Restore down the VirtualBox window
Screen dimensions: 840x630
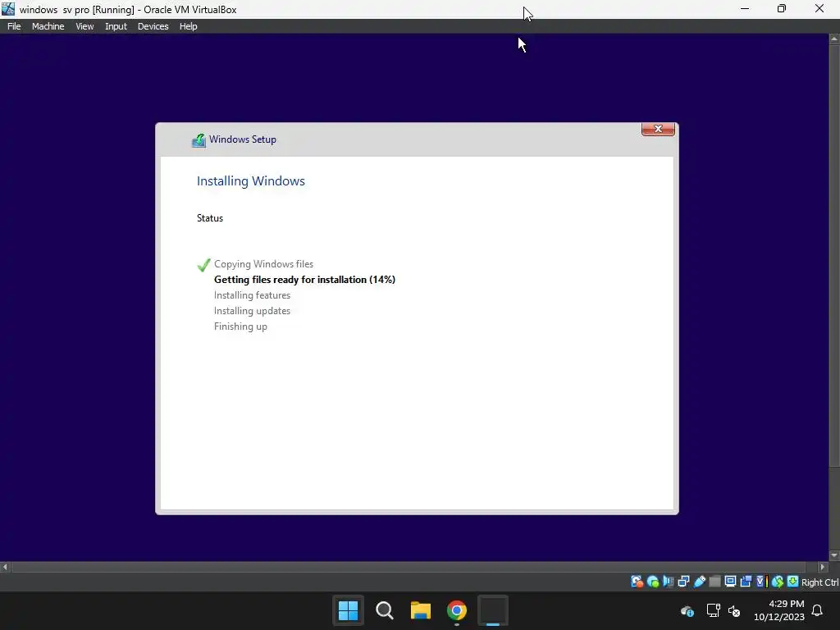(x=782, y=8)
